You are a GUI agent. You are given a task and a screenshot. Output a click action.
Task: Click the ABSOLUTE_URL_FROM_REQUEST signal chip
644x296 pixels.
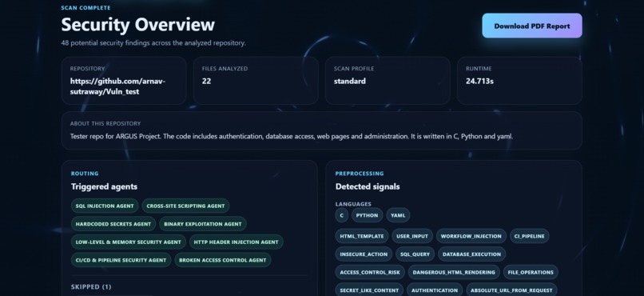511,290
